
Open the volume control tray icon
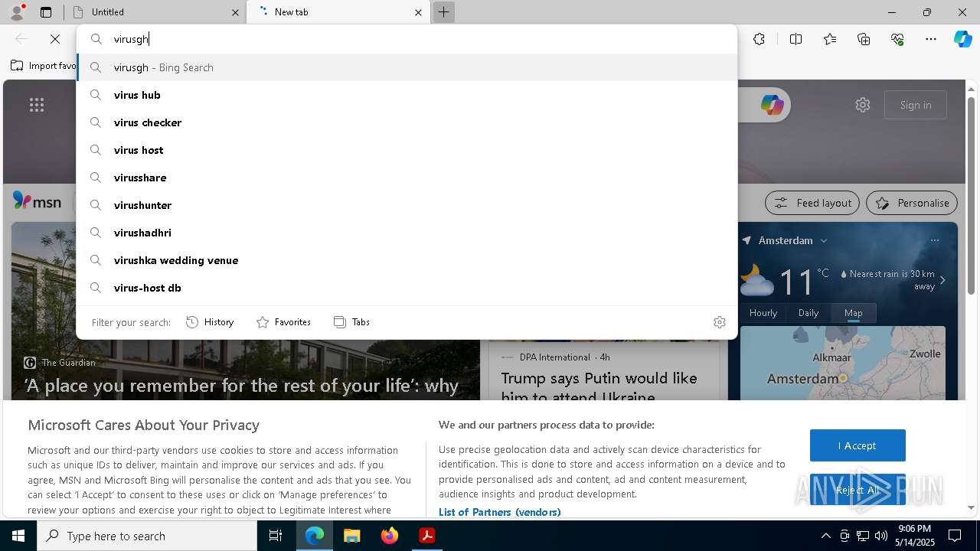pyautogui.click(x=880, y=536)
